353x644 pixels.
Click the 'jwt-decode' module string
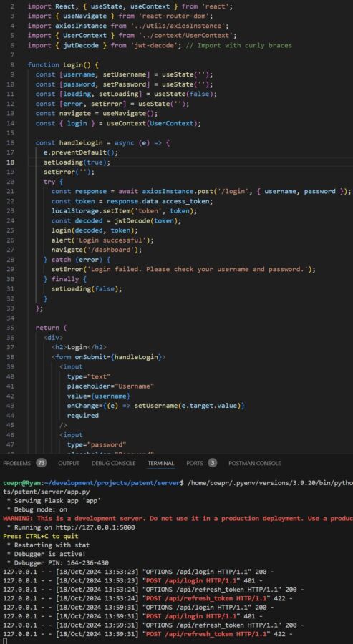pyautogui.click(x=155, y=45)
